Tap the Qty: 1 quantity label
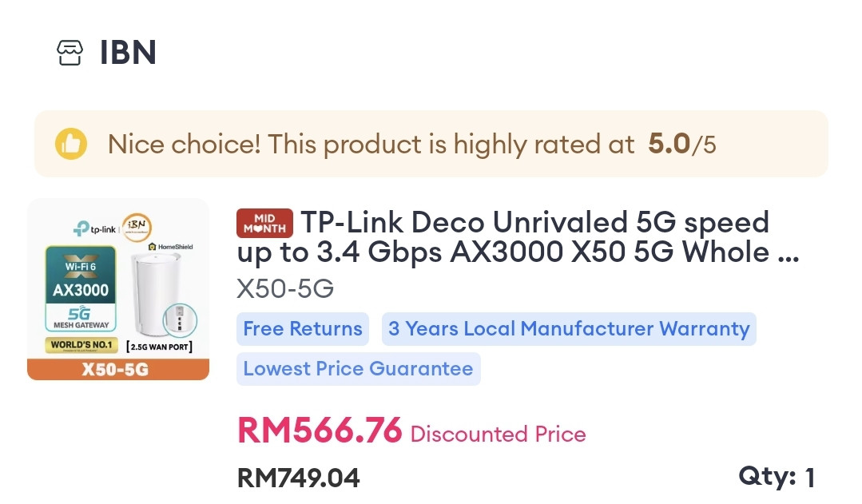The image size is (862, 504). 776,478
